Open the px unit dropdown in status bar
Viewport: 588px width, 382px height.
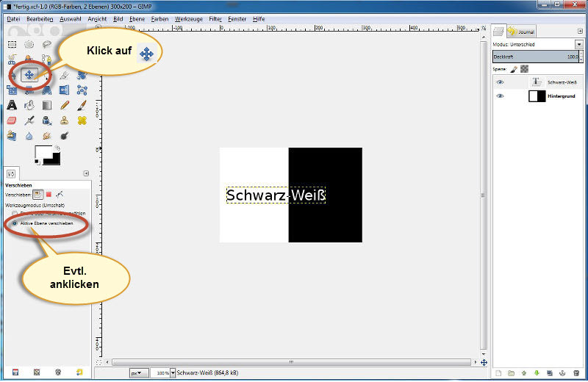(x=138, y=373)
